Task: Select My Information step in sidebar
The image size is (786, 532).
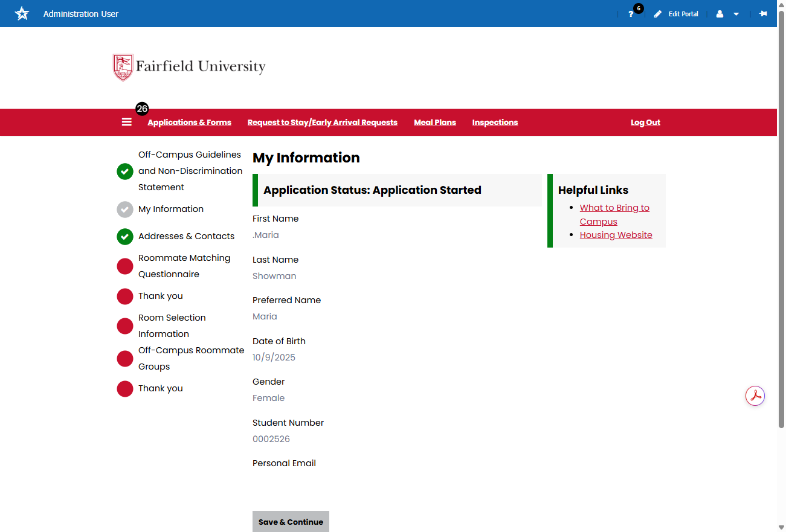Action: pos(171,209)
